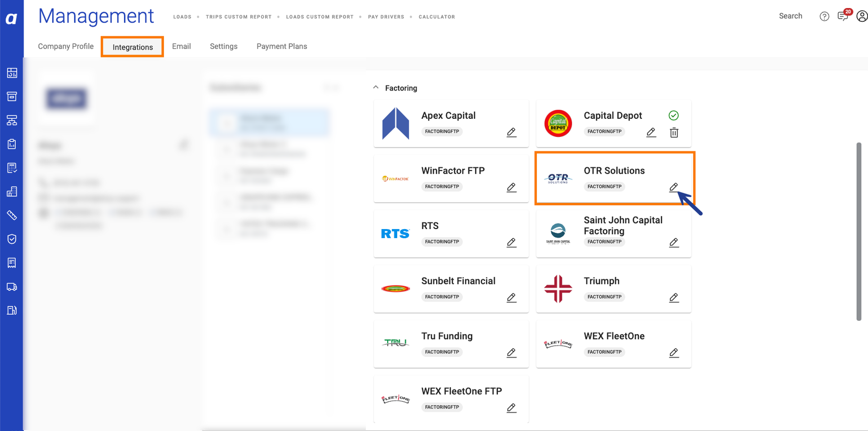The width and height of the screenshot is (868, 431).
Task: Open notifications with red badge
Action: pos(844,15)
